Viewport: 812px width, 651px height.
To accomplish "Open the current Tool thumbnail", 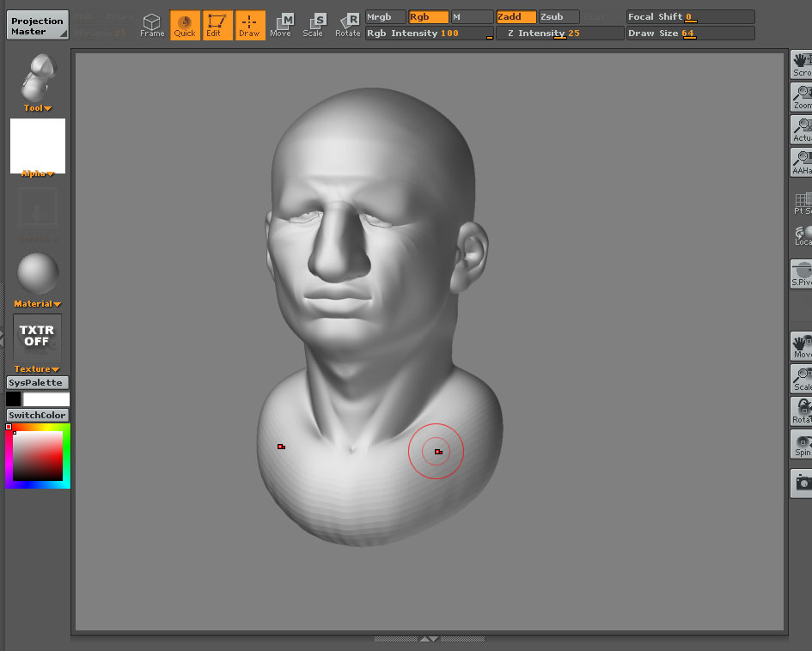I will pyautogui.click(x=37, y=77).
